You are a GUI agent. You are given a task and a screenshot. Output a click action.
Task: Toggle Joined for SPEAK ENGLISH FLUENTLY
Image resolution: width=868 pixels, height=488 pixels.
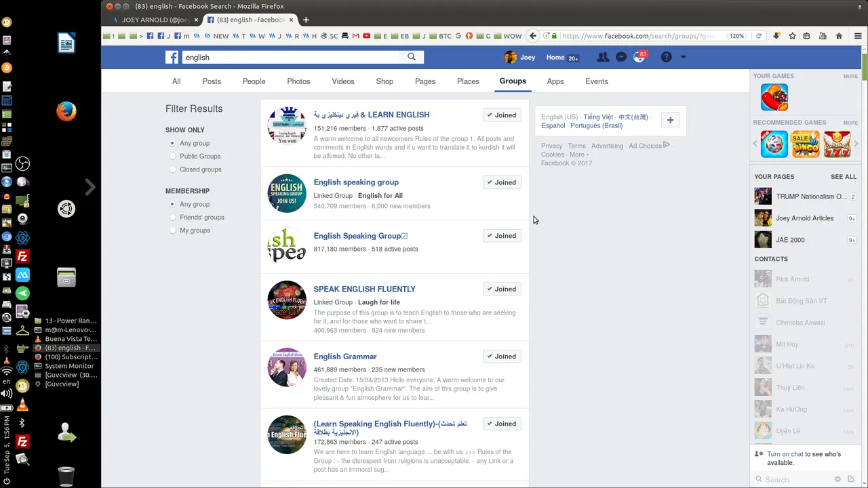point(502,289)
